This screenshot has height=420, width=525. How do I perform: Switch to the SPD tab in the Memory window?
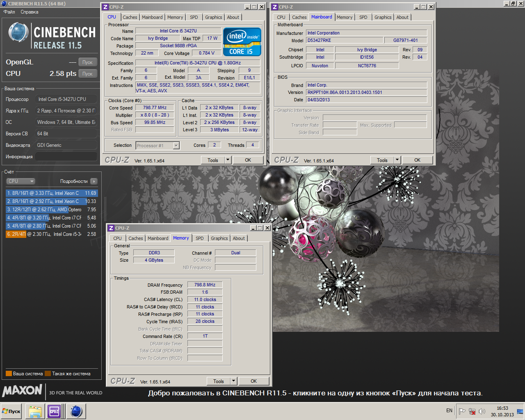200,238
